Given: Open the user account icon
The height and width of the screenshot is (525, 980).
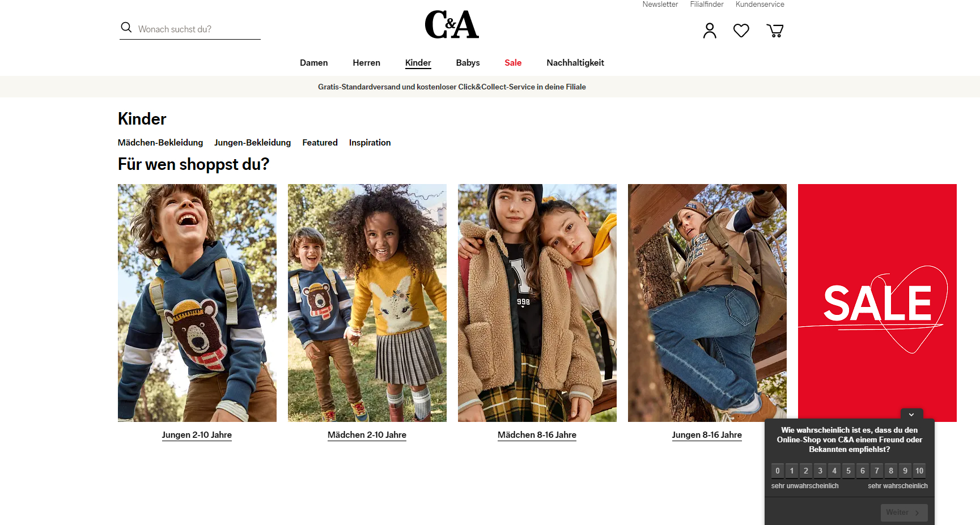Looking at the screenshot, I should coord(709,31).
